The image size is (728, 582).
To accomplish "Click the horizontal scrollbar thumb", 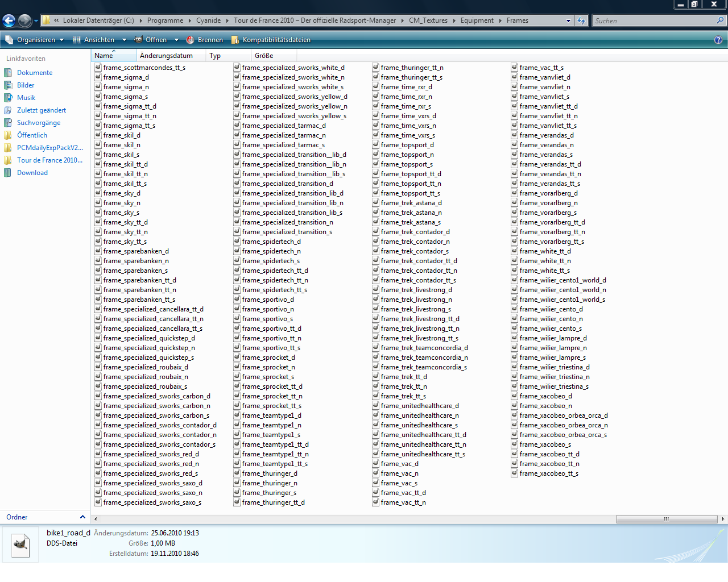I will pyautogui.click(x=666, y=519).
